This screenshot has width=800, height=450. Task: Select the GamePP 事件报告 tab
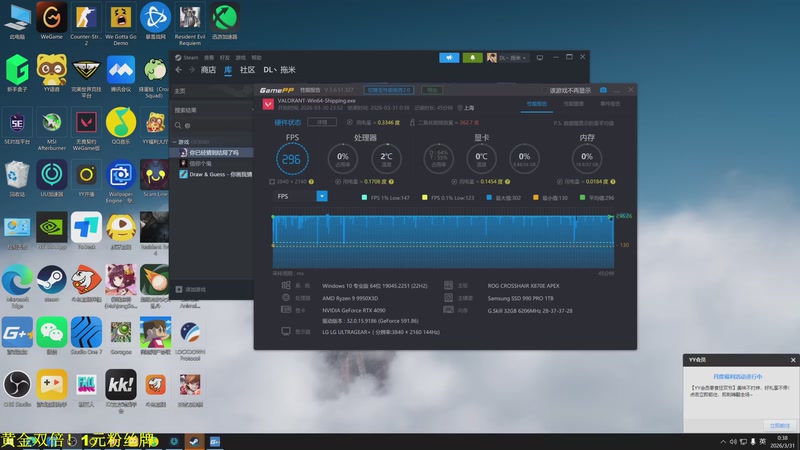coord(610,104)
